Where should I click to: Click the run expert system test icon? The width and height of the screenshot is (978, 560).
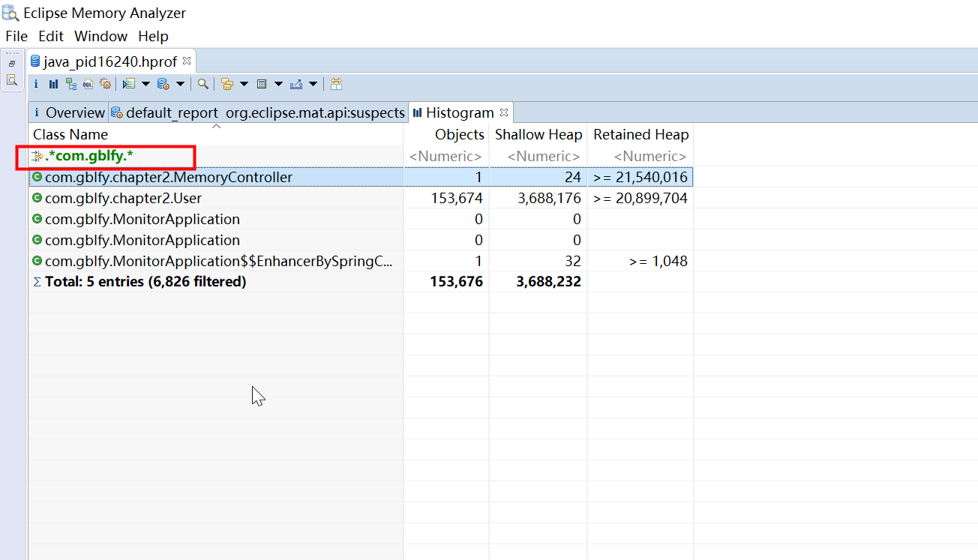(x=128, y=84)
